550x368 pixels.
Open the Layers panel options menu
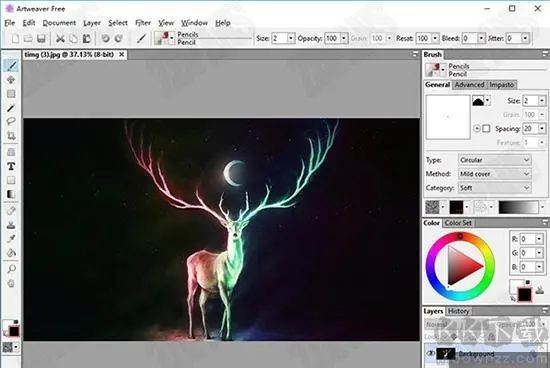[545, 311]
